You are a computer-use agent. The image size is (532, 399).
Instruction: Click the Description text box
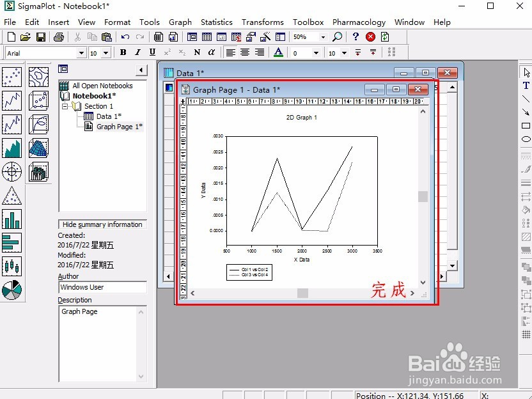[102, 344]
